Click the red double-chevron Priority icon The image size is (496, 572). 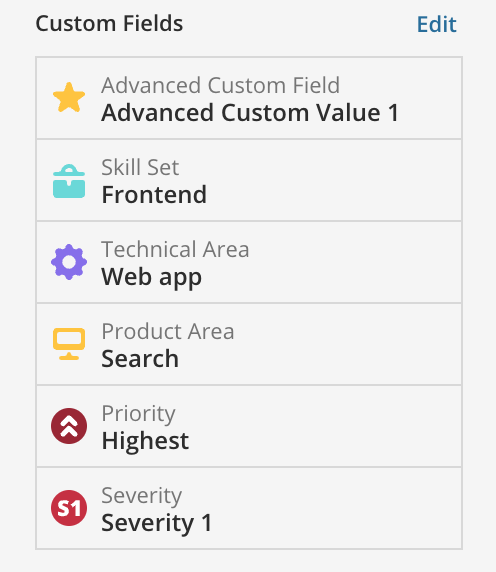[69, 426]
